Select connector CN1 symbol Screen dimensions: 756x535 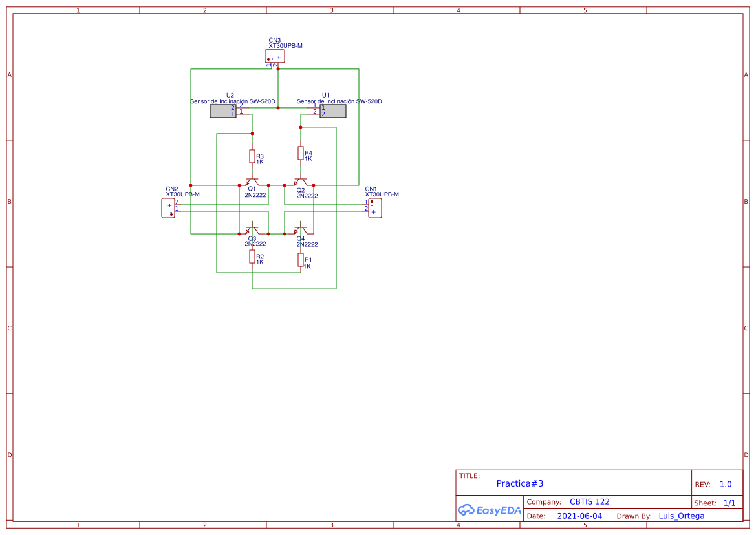click(375, 207)
